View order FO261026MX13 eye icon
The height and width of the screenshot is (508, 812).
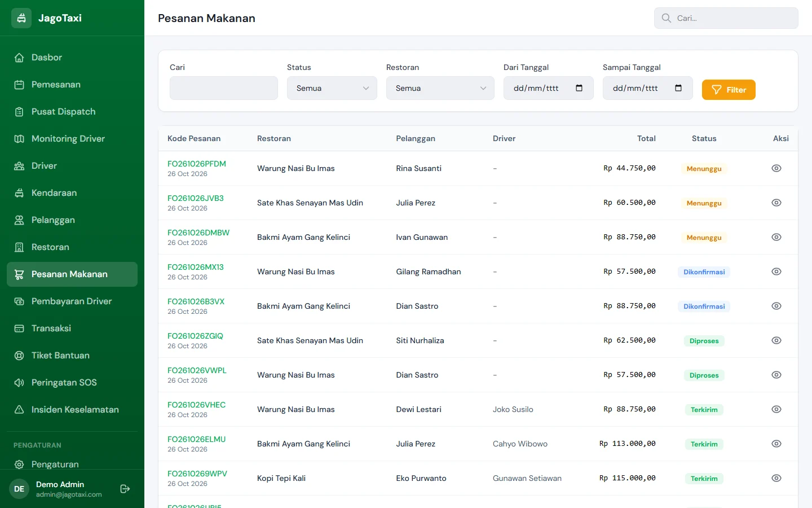(x=776, y=271)
